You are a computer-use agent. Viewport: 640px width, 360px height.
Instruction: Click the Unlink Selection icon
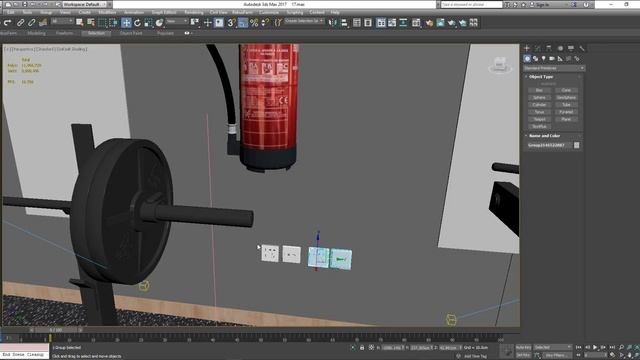[x=31, y=22]
